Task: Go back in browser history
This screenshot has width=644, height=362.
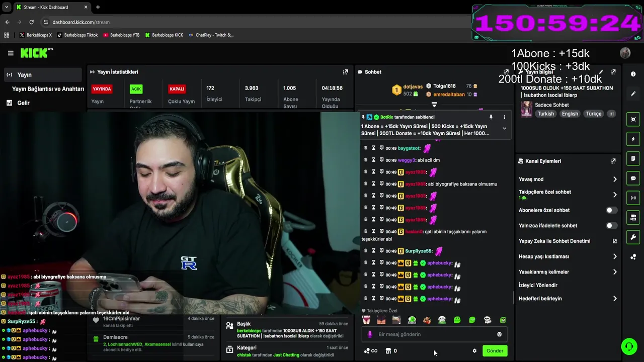Action: click(7, 22)
